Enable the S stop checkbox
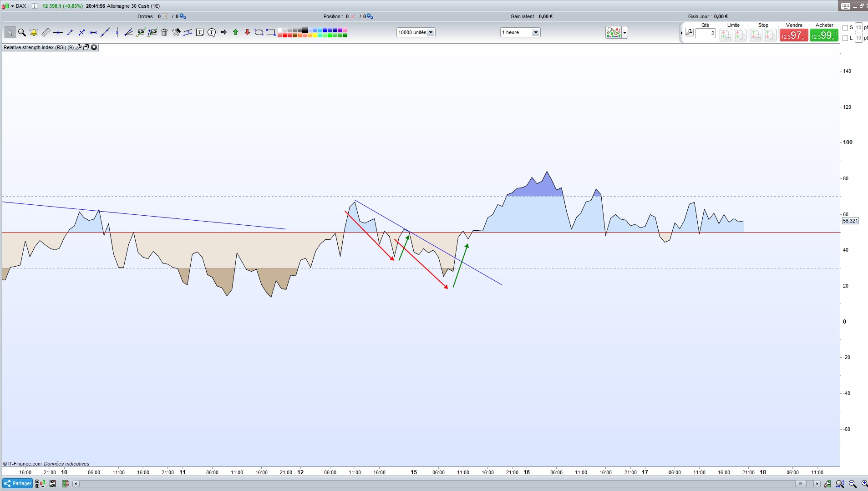This screenshot has height=491, width=868. click(845, 28)
